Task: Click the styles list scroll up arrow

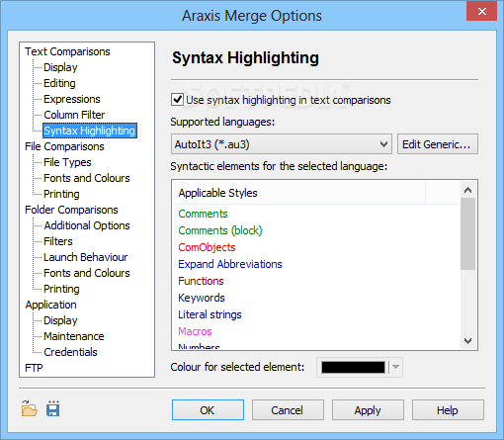Action: (467, 190)
